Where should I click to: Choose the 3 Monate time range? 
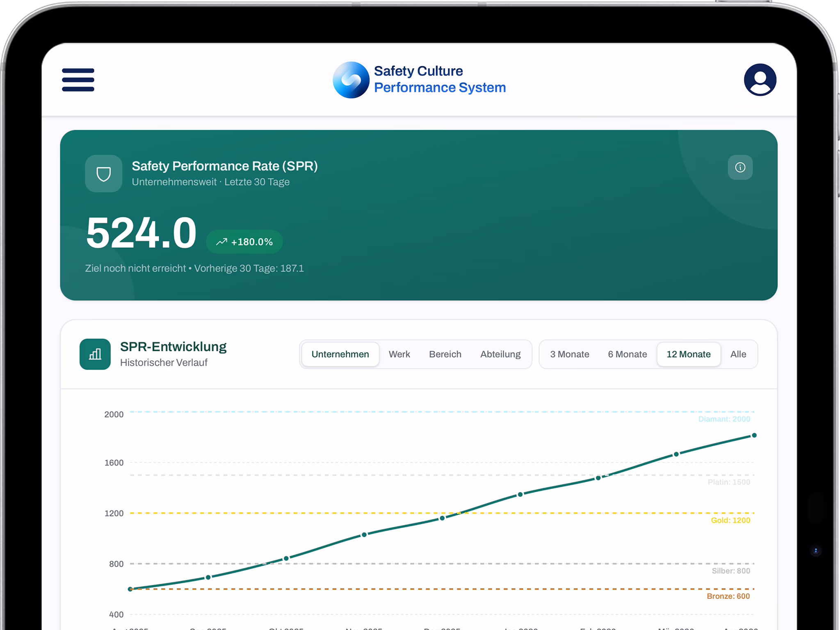click(x=569, y=354)
